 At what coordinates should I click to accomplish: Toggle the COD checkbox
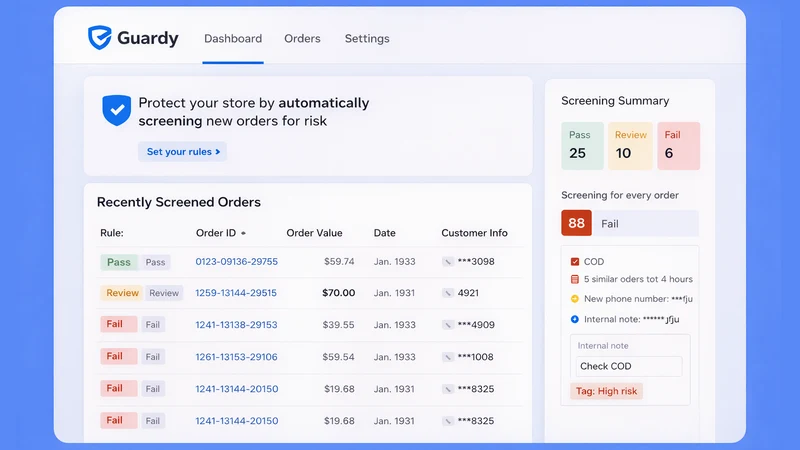click(575, 262)
